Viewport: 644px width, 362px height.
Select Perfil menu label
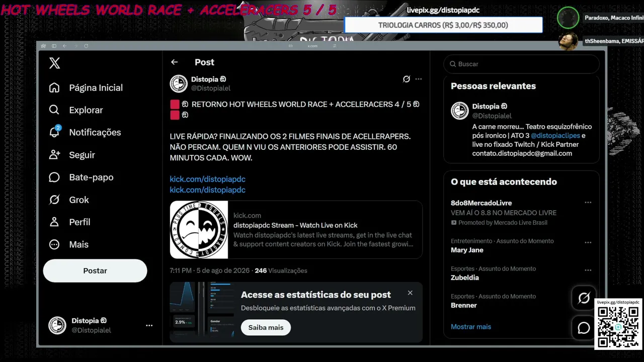click(79, 222)
